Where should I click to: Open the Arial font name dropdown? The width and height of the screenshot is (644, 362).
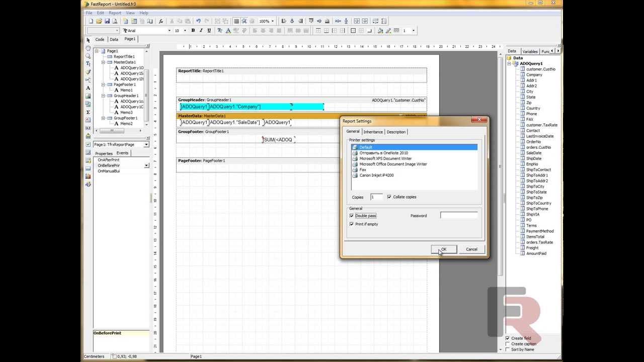point(169,31)
